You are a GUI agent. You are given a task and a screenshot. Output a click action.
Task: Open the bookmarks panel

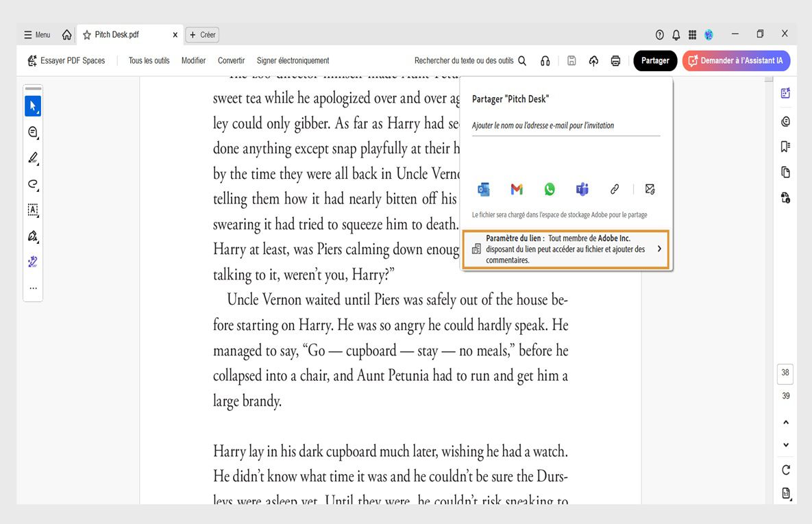pyautogui.click(x=785, y=146)
